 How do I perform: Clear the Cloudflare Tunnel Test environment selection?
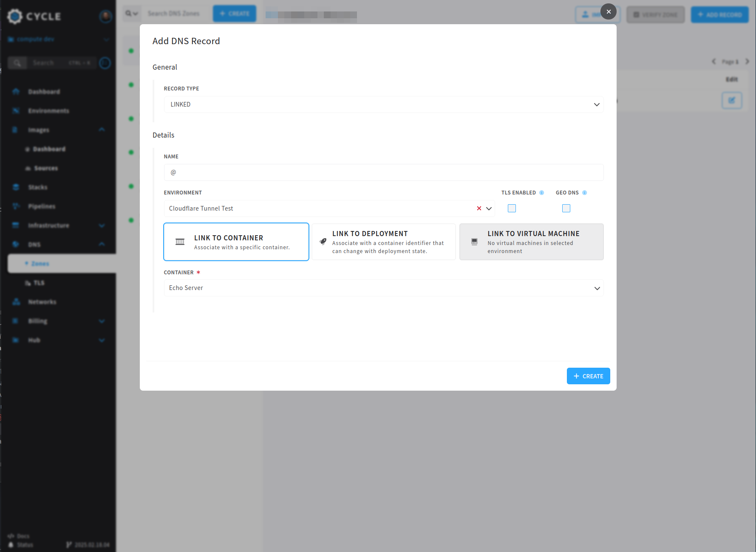[x=479, y=208]
